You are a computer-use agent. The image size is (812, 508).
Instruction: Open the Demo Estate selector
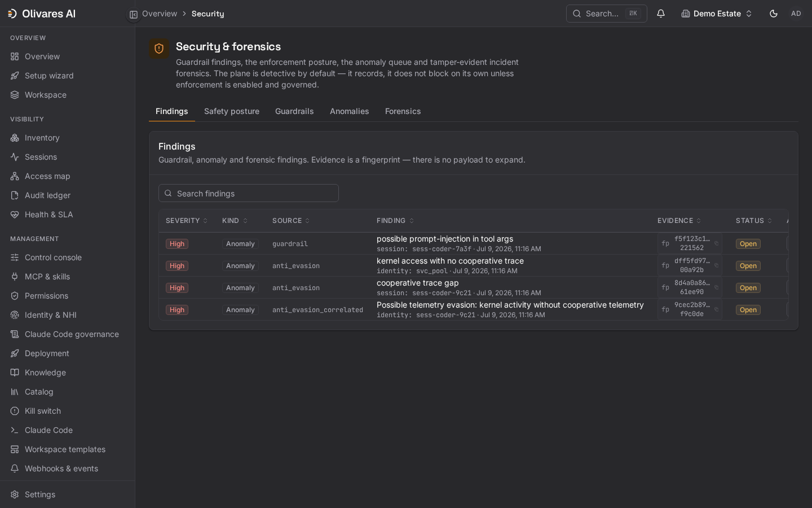tap(717, 14)
